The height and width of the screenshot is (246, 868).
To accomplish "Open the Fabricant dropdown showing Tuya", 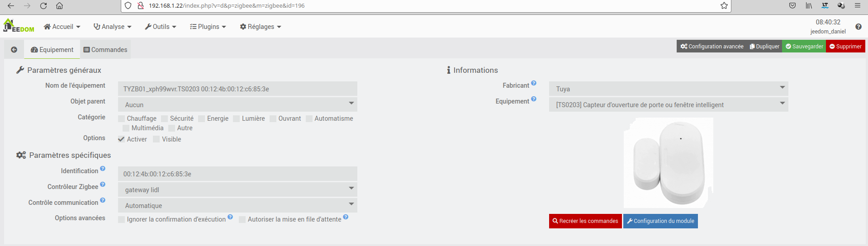I will pos(668,89).
